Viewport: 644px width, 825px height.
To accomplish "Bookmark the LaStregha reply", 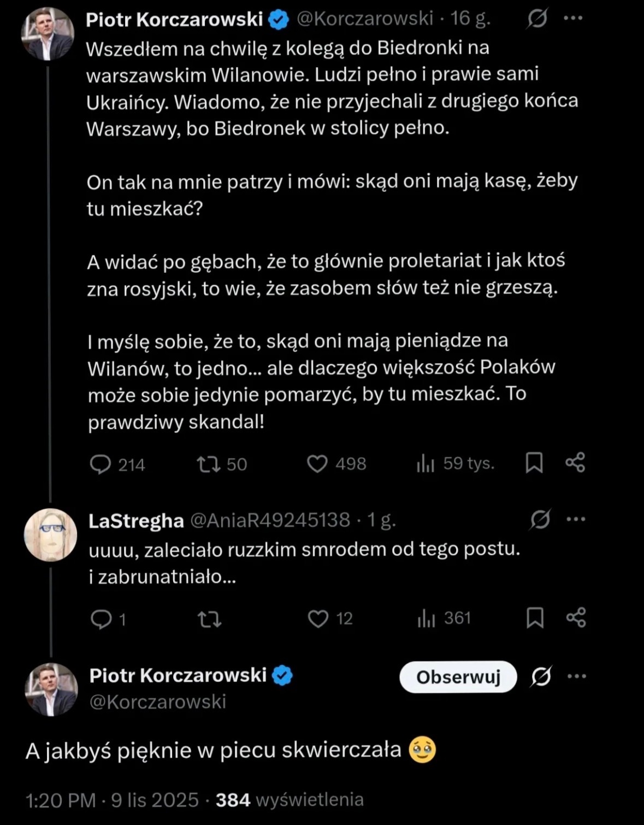I will 535,618.
